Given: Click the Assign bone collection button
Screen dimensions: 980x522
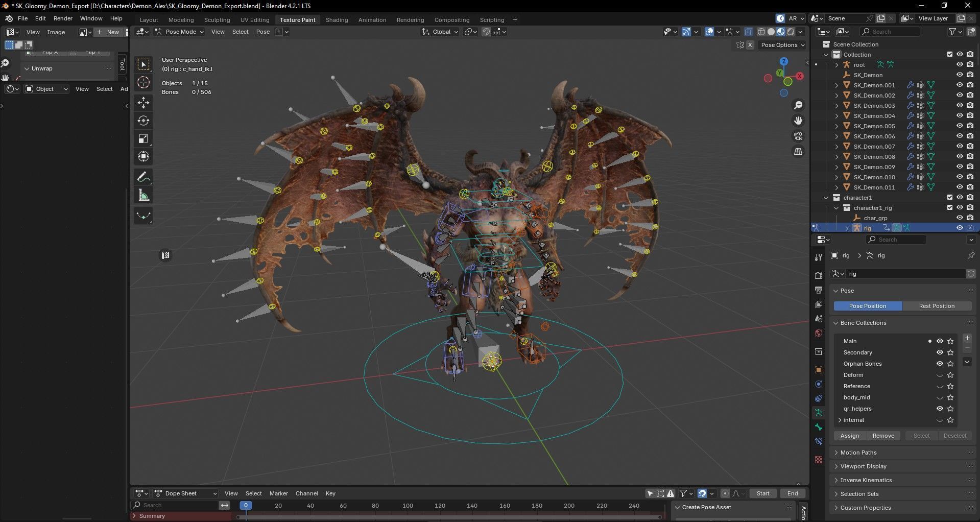Looking at the screenshot, I should (850, 436).
